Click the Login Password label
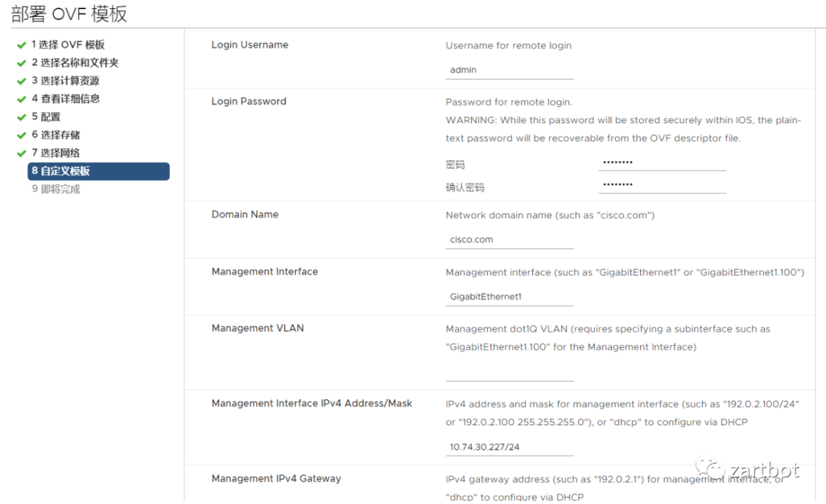 249,101
